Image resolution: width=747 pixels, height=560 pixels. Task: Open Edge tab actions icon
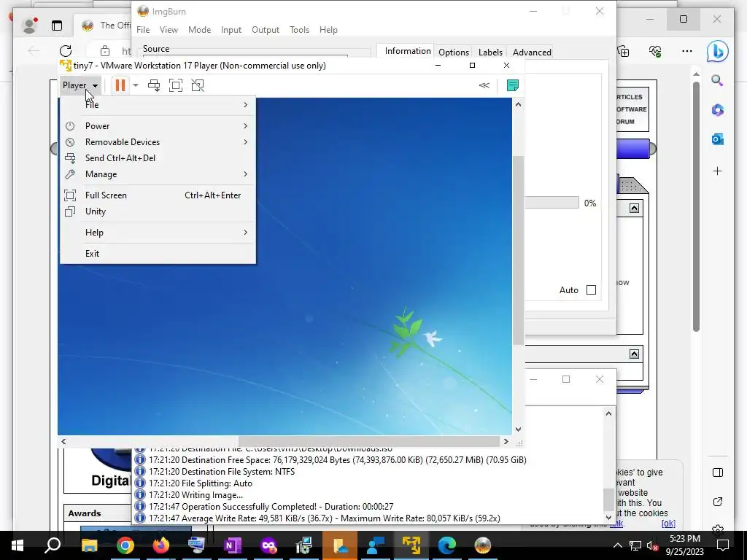tap(57, 26)
